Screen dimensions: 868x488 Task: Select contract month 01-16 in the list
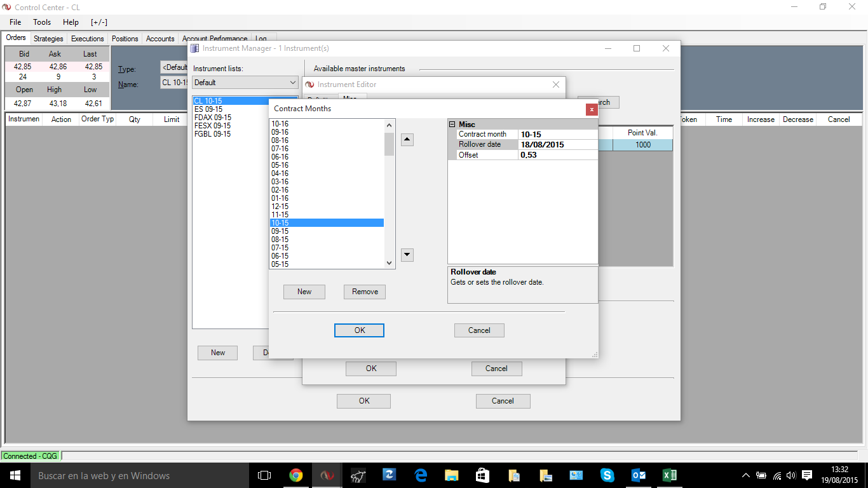point(327,198)
